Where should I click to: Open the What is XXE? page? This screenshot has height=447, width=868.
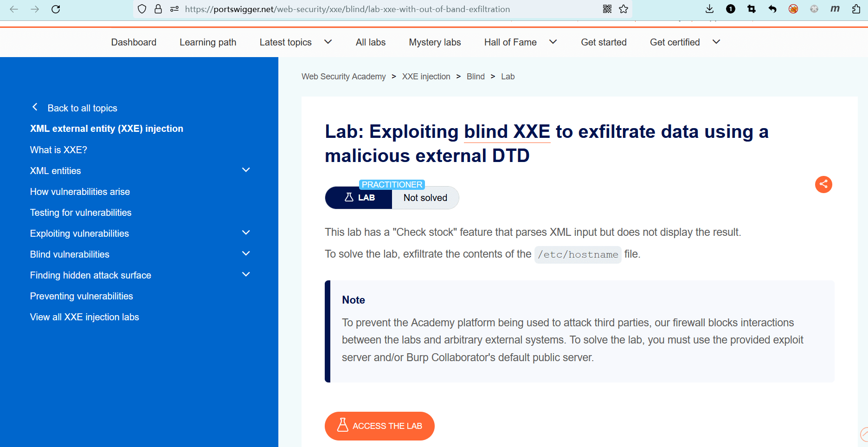(58, 150)
